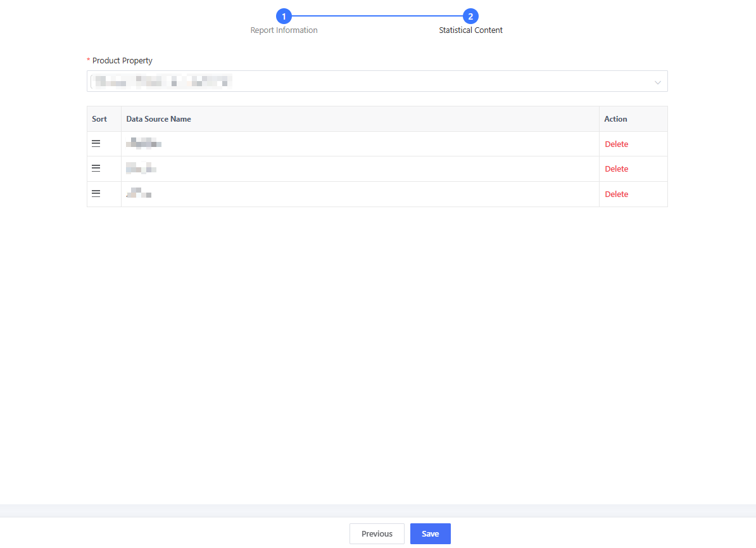Grab the sort handle in the first row
The height and width of the screenshot is (548, 756).
tap(96, 144)
